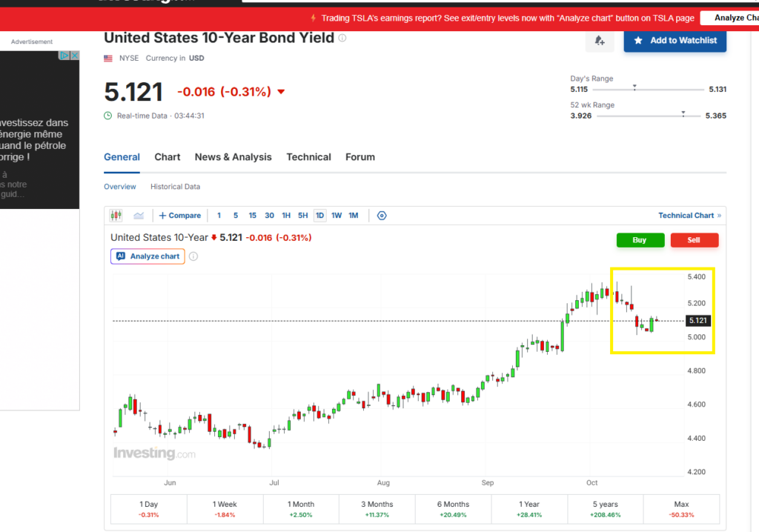Open the AdChoices icon on the ad

click(x=64, y=56)
